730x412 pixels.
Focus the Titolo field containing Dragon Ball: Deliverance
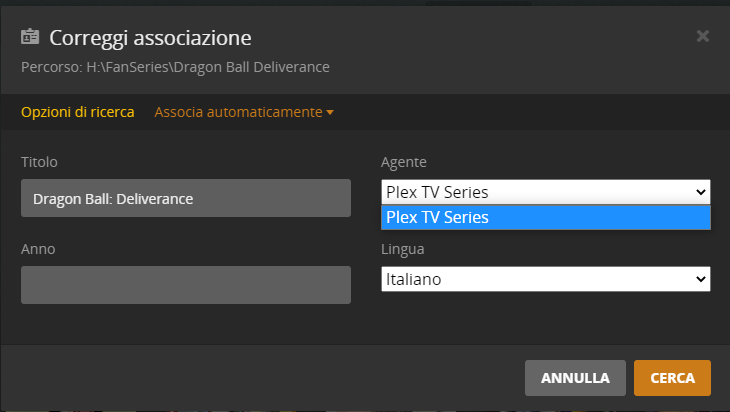tap(185, 198)
